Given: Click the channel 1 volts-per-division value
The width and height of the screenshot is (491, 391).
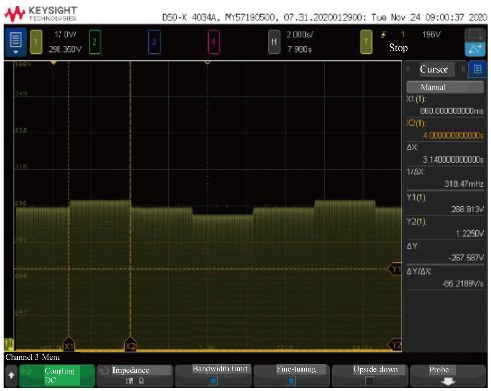Looking at the screenshot, I should pyautogui.click(x=65, y=34).
